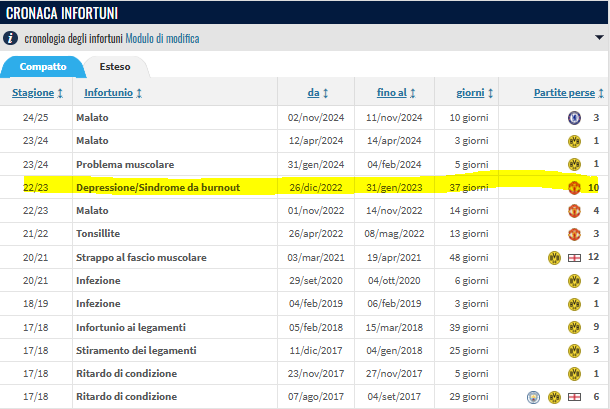Sort table by Stagione column
Viewport: 610px width, 409px height.
[33, 93]
